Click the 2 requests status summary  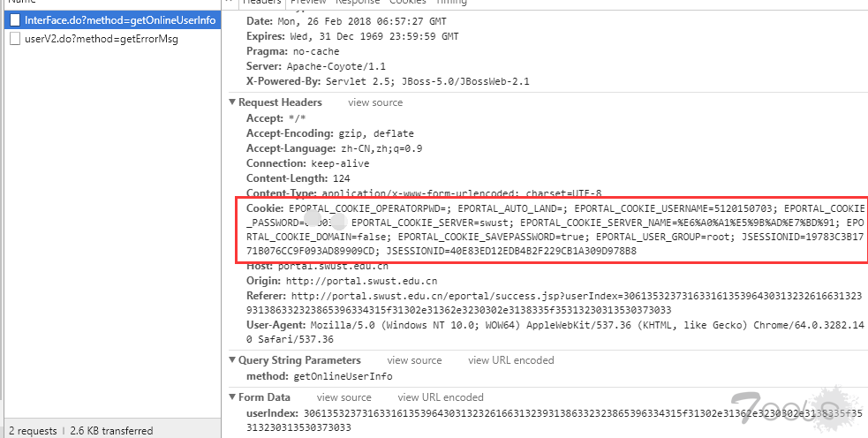tap(34, 430)
